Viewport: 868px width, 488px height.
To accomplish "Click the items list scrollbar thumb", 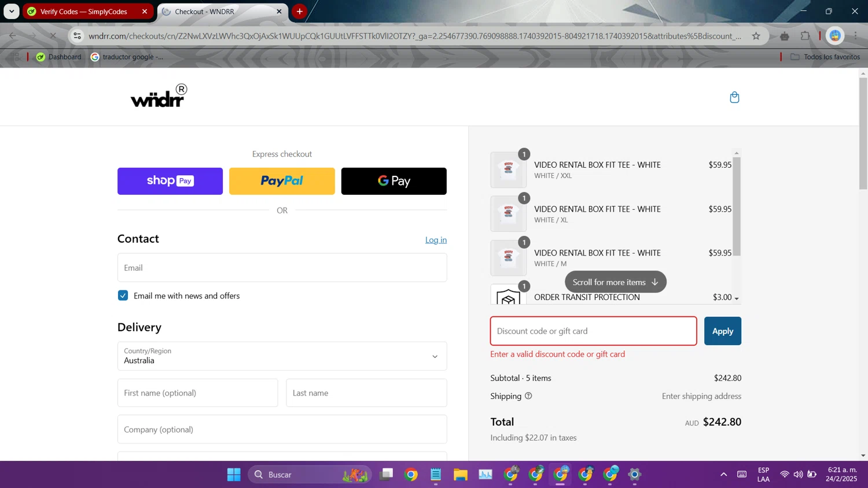I will (737, 206).
